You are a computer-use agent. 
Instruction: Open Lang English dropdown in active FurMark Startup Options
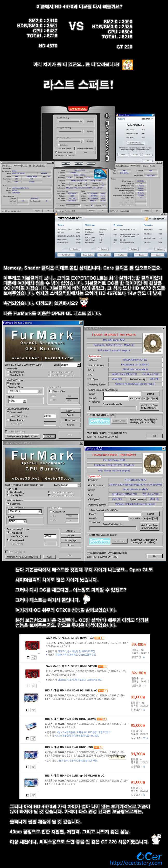[70, 365]
